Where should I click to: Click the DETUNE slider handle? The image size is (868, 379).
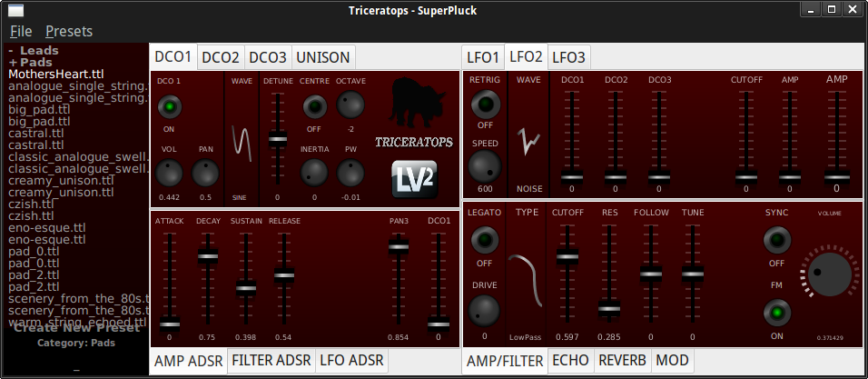pyautogui.click(x=278, y=138)
